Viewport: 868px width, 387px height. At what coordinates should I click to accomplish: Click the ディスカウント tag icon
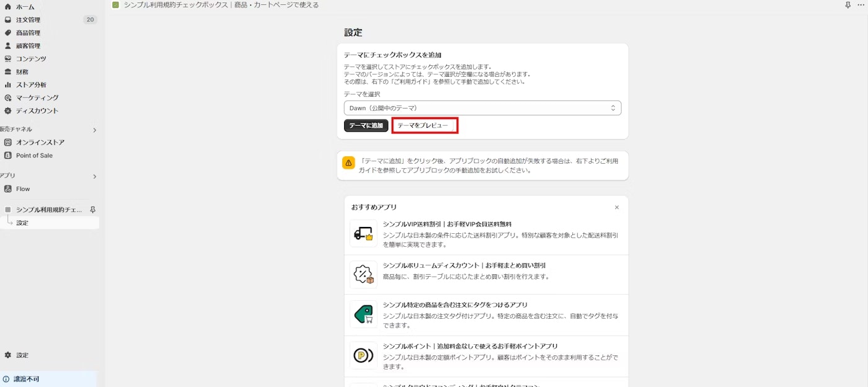(x=9, y=110)
